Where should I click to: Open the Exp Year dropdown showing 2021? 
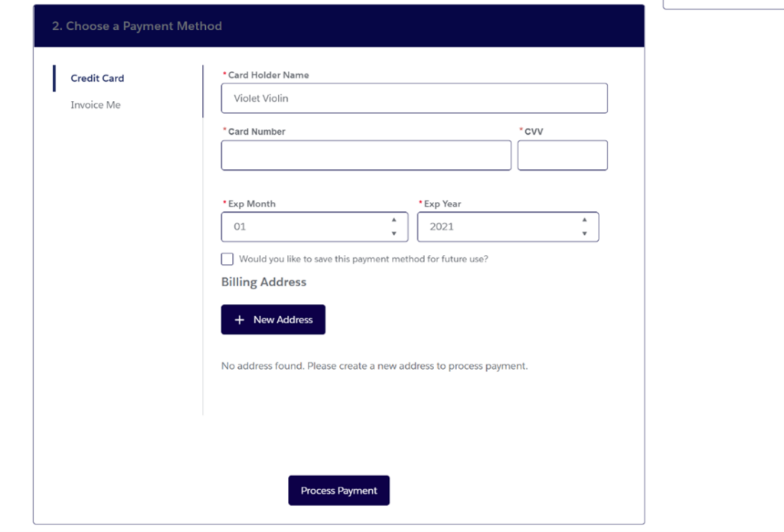(508, 227)
